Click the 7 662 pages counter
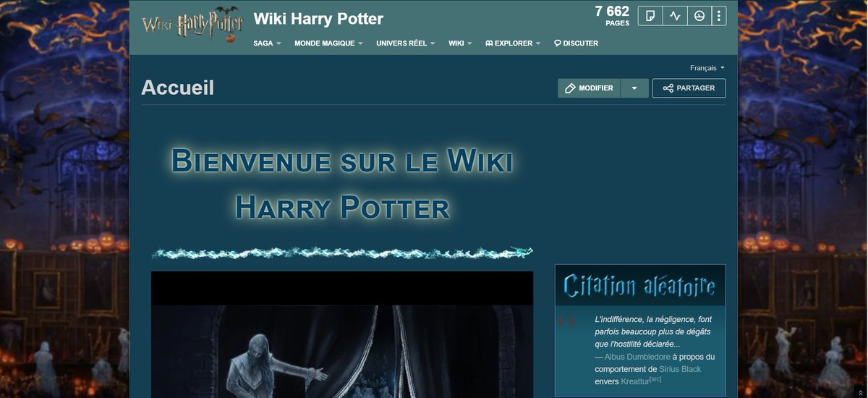The width and height of the screenshot is (868, 398). pos(612,16)
